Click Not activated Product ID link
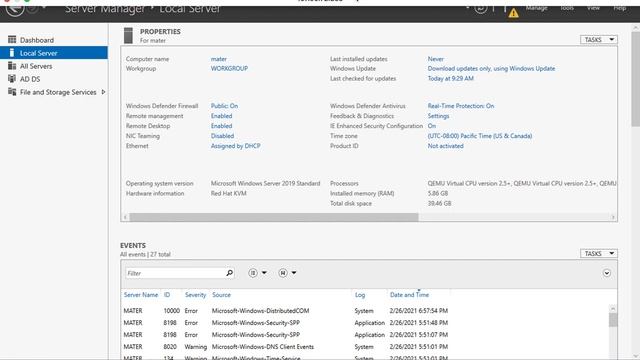Viewport: 640px width, 360px height. pyautogui.click(x=445, y=146)
